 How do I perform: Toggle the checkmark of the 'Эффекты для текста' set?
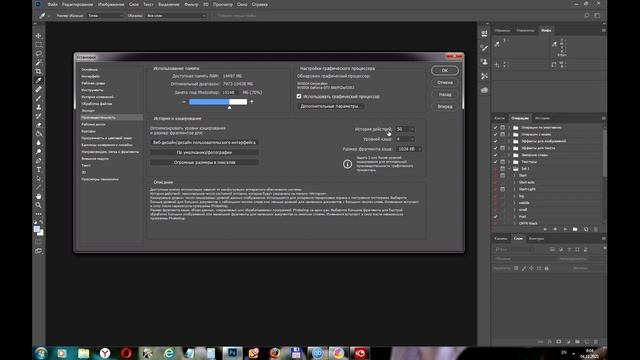[x=495, y=148]
